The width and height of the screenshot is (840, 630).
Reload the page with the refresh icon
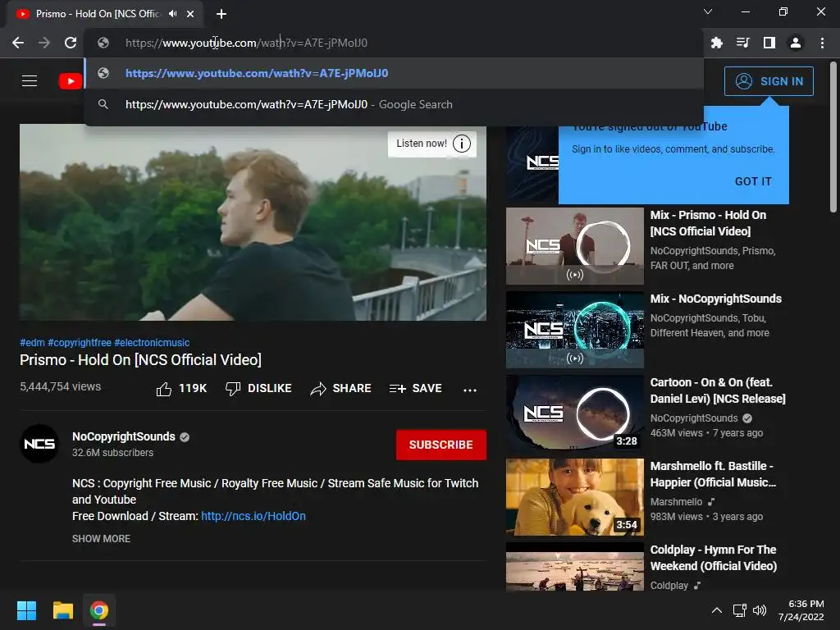pos(71,43)
